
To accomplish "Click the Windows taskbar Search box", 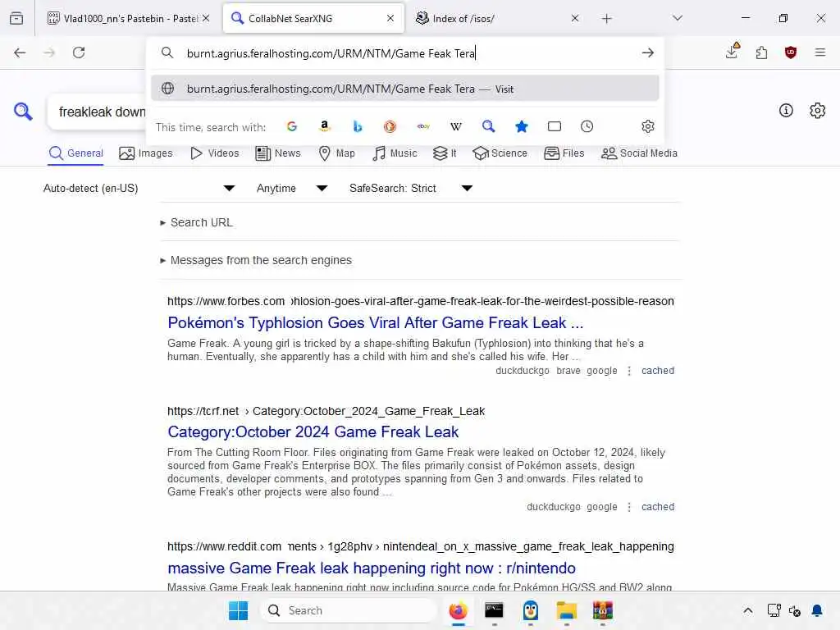I will pos(349,610).
